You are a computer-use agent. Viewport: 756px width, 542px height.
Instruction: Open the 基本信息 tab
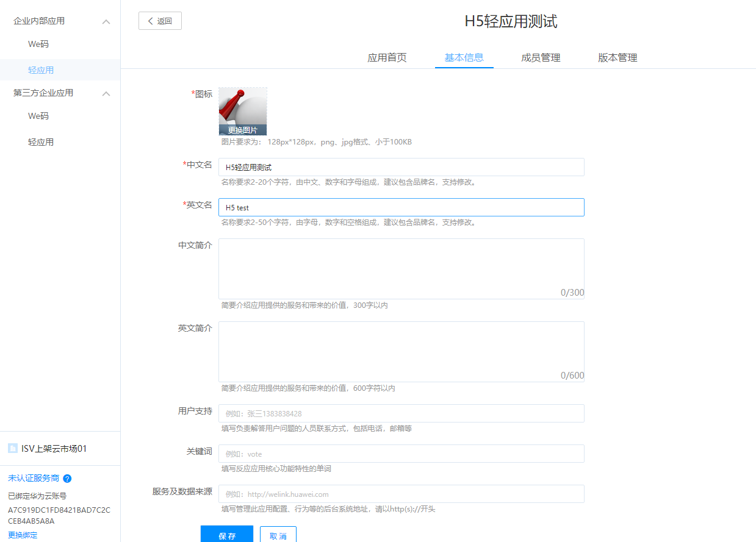[464, 57]
